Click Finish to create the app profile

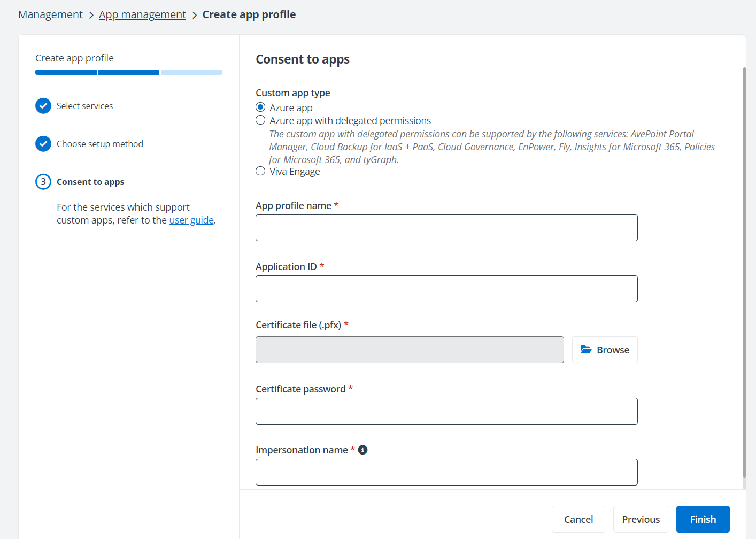(703, 519)
